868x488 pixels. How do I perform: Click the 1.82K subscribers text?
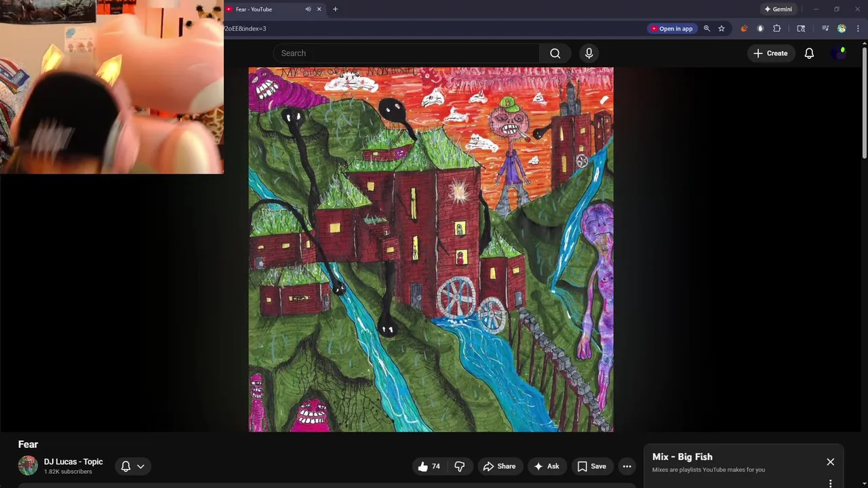(x=68, y=472)
